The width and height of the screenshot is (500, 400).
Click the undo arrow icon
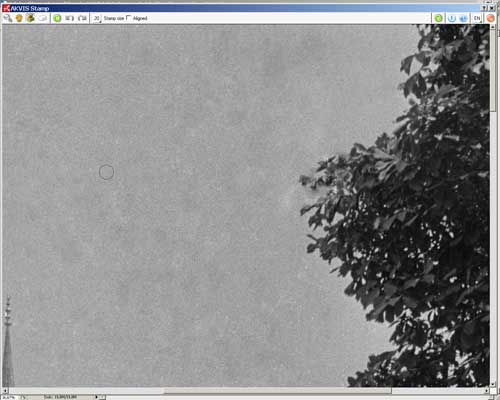point(69,18)
